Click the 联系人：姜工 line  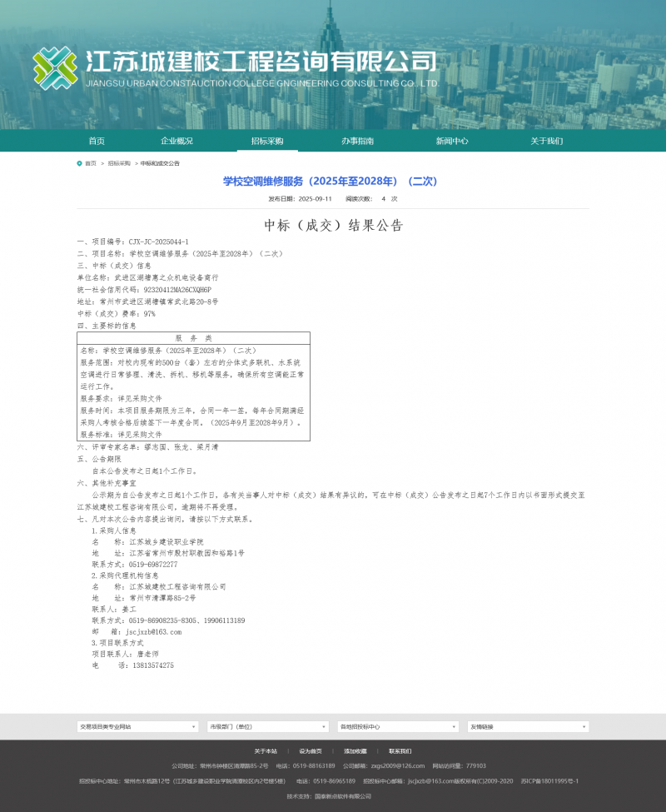pyautogui.click(x=114, y=610)
